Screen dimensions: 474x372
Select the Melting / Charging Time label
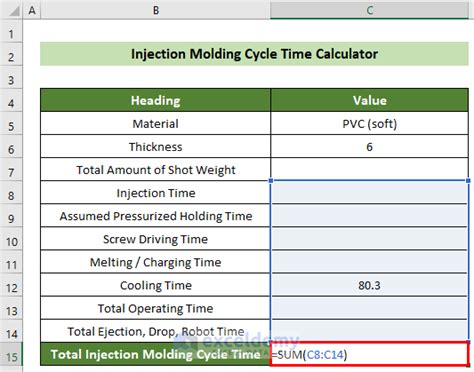point(155,262)
